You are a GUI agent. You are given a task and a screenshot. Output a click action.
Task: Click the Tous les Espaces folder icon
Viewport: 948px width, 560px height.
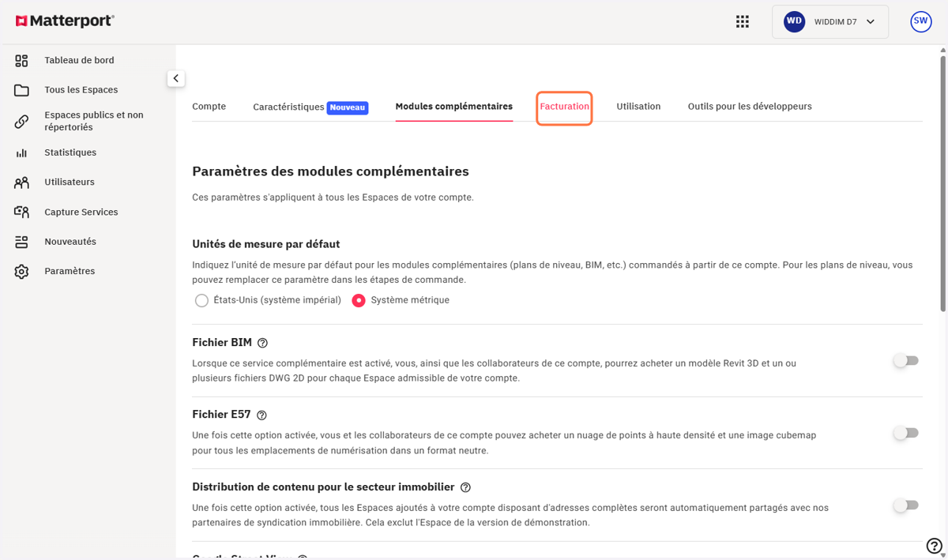point(21,90)
